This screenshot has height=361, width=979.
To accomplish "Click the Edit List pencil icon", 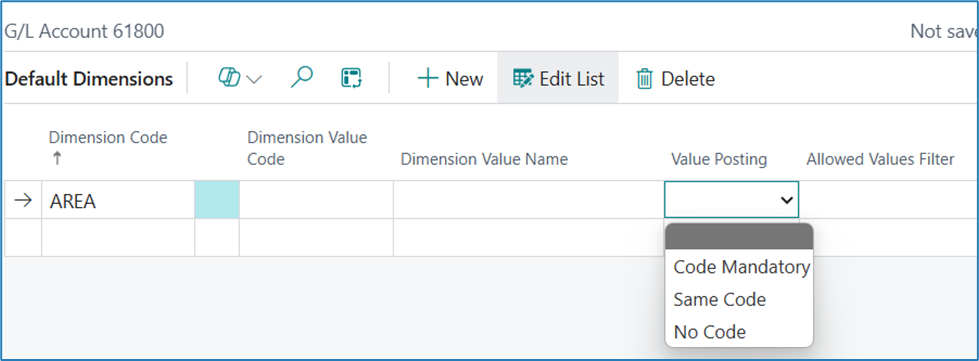I will (x=523, y=79).
